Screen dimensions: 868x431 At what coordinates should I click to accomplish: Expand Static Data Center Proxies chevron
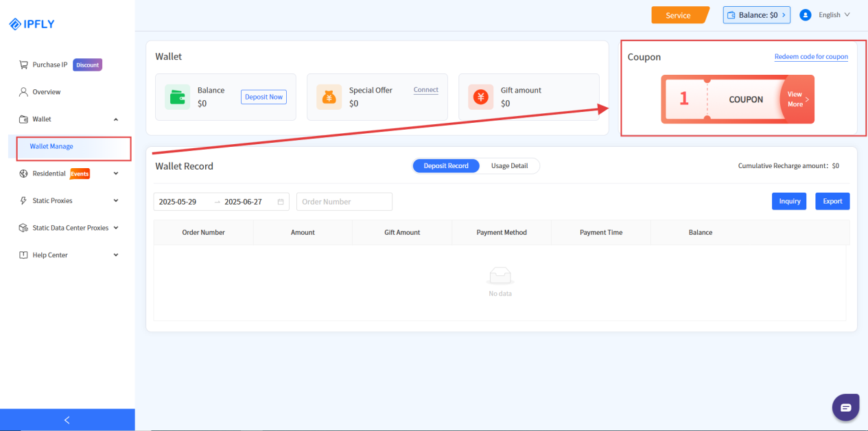click(115, 228)
